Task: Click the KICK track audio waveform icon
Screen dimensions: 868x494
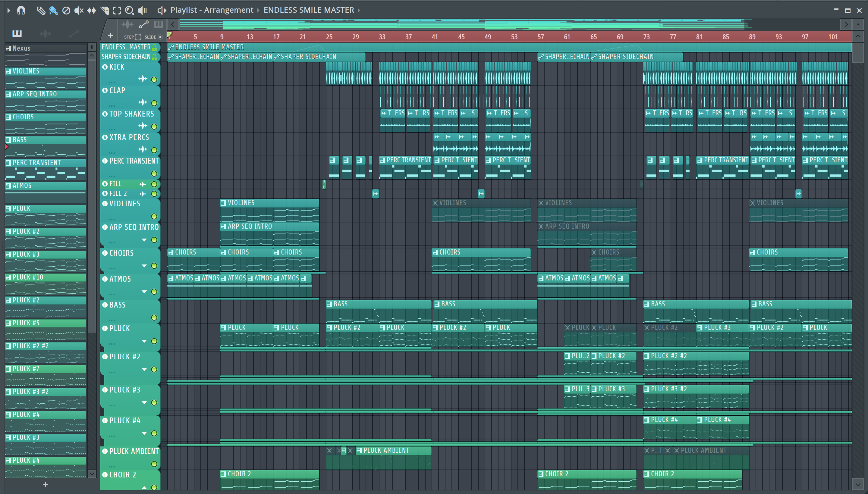Action: tap(143, 79)
